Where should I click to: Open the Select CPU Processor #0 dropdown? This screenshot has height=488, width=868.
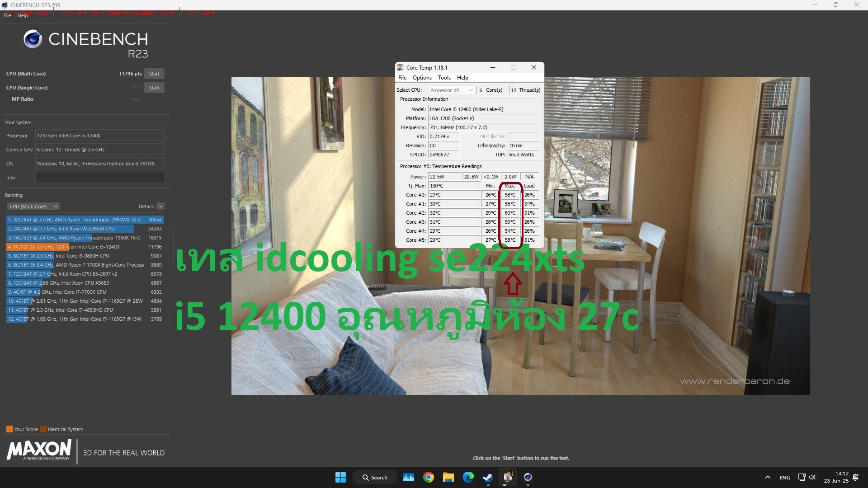point(451,90)
